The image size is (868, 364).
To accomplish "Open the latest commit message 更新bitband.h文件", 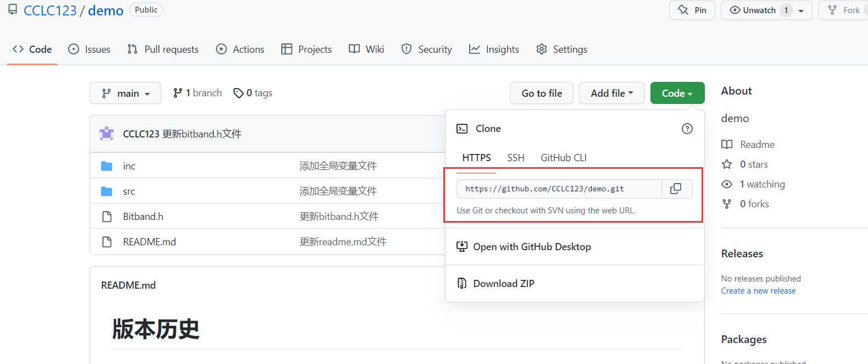I will 202,134.
